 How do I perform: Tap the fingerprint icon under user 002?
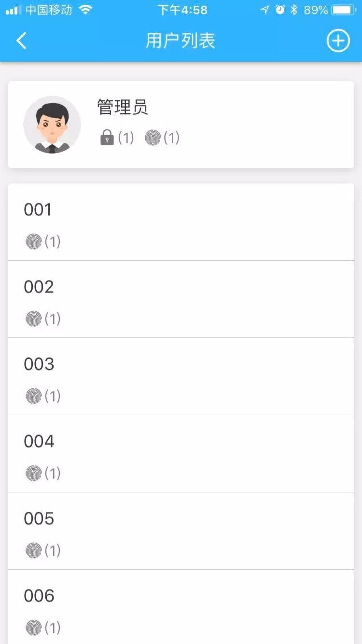pos(34,319)
